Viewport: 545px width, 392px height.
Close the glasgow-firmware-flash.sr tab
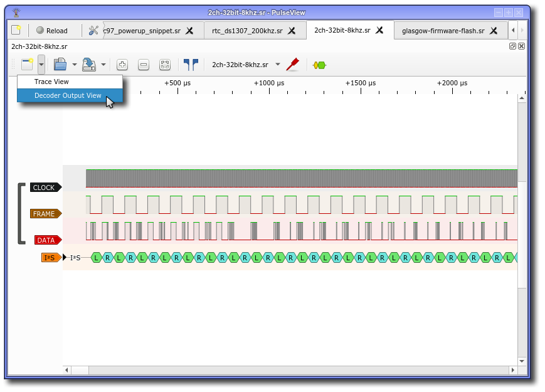[494, 31]
